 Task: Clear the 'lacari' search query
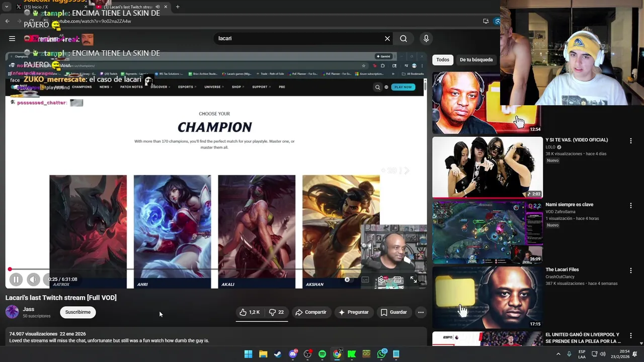pyautogui.click(x=387, y=39)
